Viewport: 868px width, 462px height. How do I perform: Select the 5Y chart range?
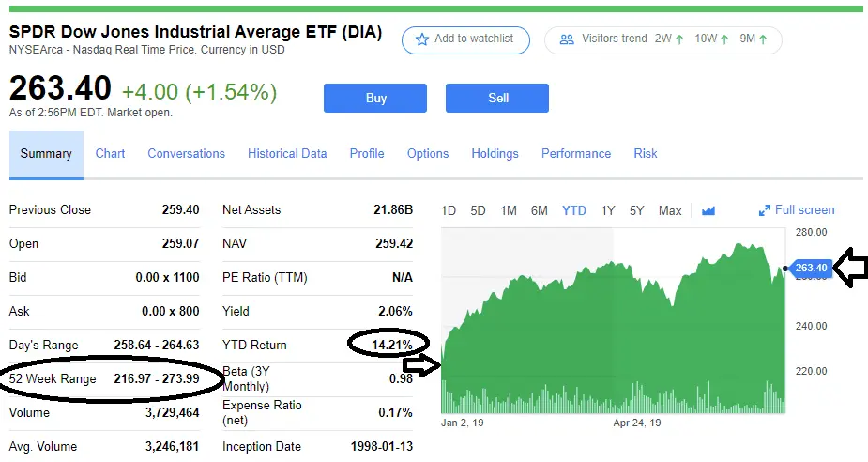click(637, 210)
